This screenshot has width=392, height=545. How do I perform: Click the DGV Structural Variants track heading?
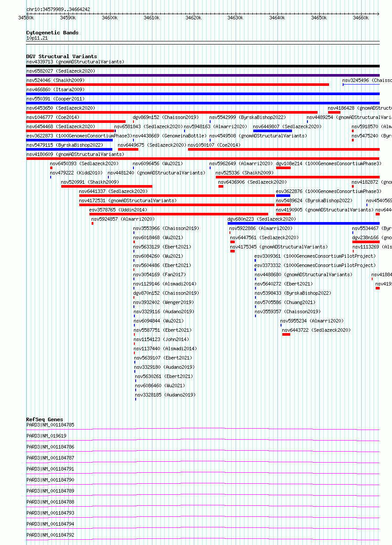tap(62, 56)
